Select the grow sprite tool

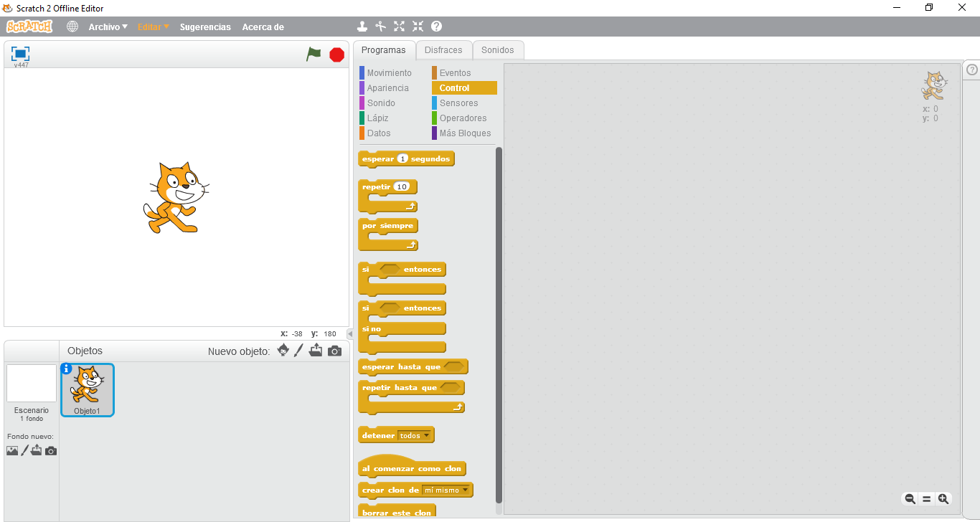click(x=399, y=27)
